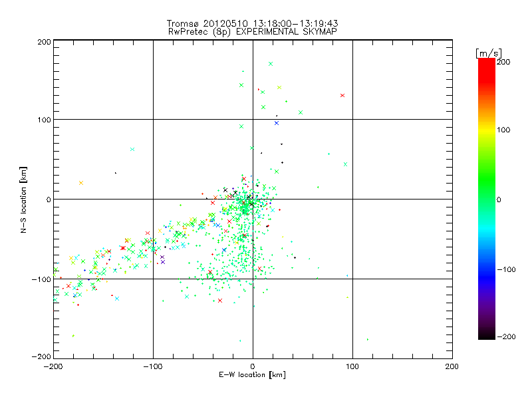Image resolution: width=532 pixels, height=399 pixels.
Task: Select the blue cross marker just below north 100 line
Action: click(277, 122)
